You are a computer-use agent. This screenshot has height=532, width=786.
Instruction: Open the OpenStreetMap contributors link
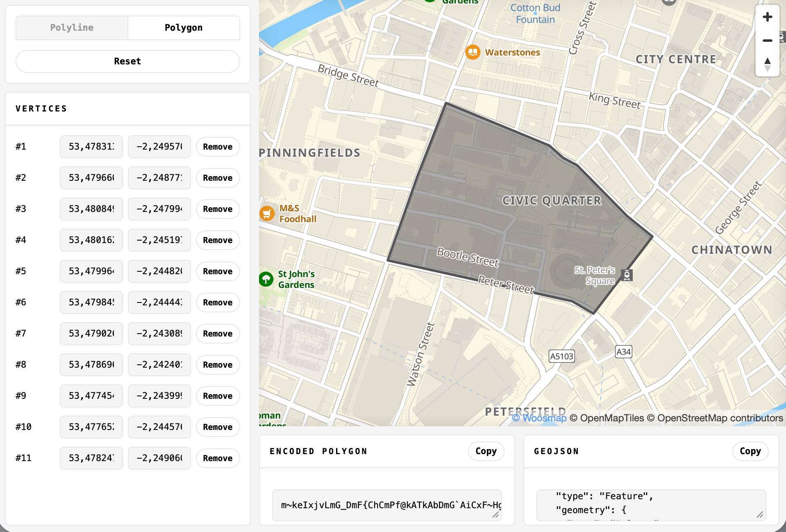[x=715, y=418]
